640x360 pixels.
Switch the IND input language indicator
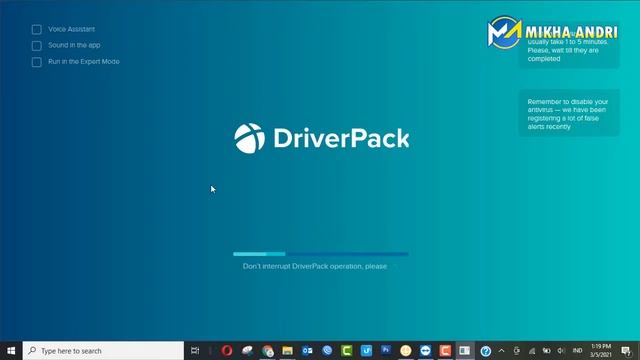tap(577, 351)
